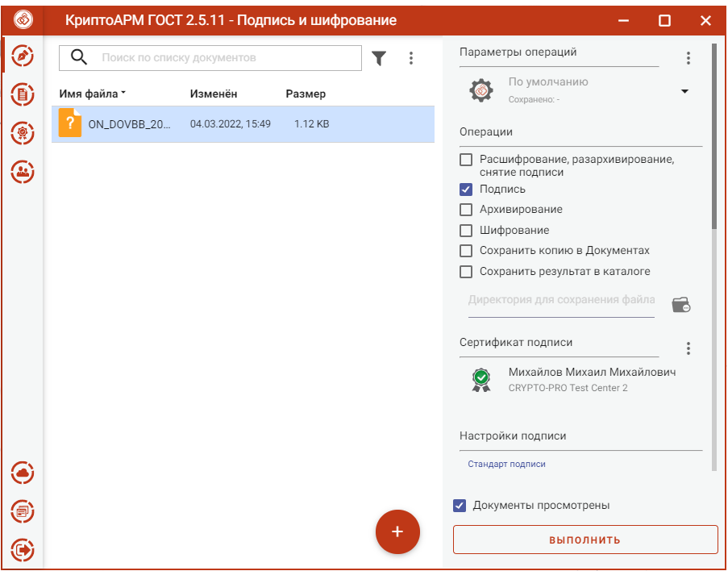Open the cloud services icon in sidebar
Viewport: 728px width, 571px height.
[x=23, y=473]
